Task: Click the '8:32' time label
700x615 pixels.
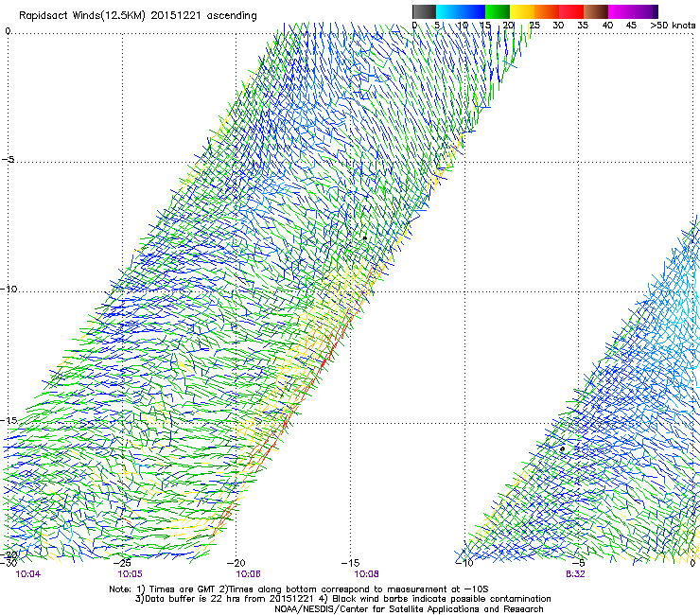Action: (x=575, y=574)
